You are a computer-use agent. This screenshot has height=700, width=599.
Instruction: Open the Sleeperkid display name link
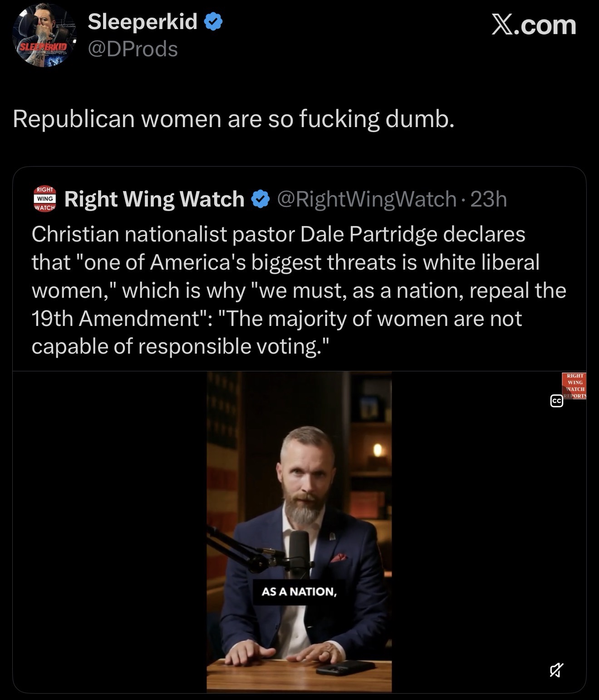(x=142, y=22)
